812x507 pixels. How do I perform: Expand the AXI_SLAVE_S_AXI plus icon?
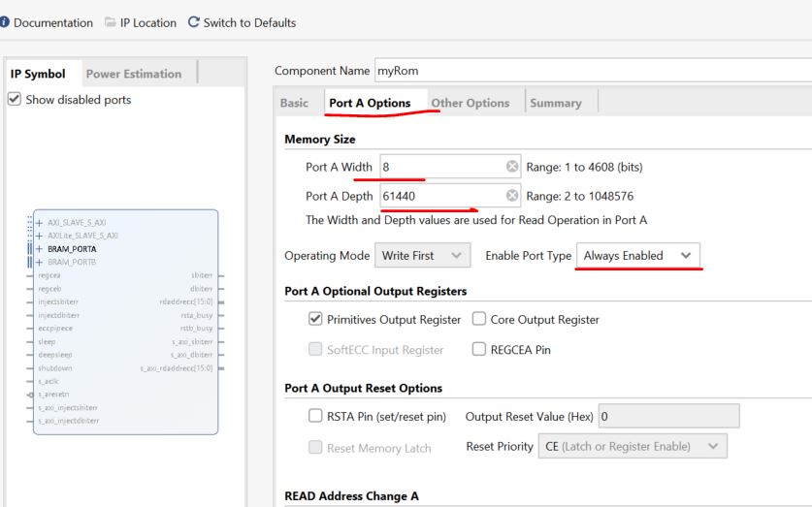pyautogui.click(x=39, y=224)
